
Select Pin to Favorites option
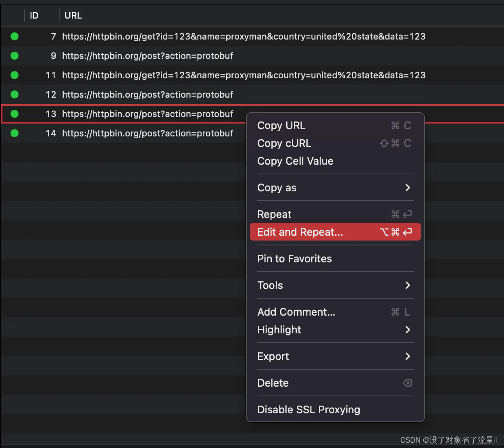(335, 259)
